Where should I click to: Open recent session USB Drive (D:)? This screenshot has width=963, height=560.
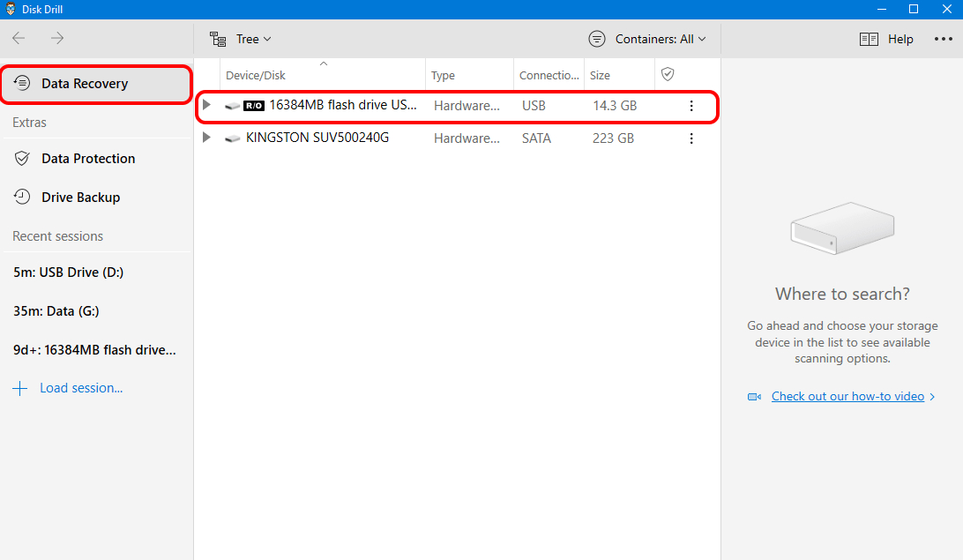click(x=68, y=273)
